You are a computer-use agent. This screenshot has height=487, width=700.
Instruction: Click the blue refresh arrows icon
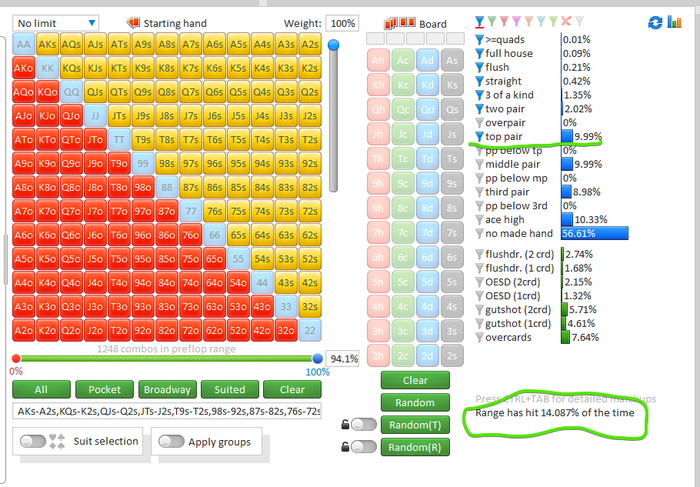tap(655, 23)
